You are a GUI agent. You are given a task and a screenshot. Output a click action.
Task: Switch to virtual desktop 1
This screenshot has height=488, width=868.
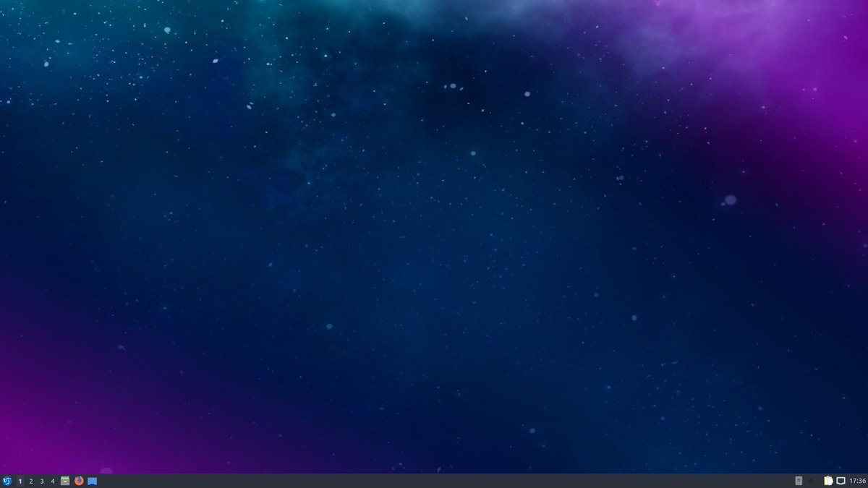[x=20, y=481]
